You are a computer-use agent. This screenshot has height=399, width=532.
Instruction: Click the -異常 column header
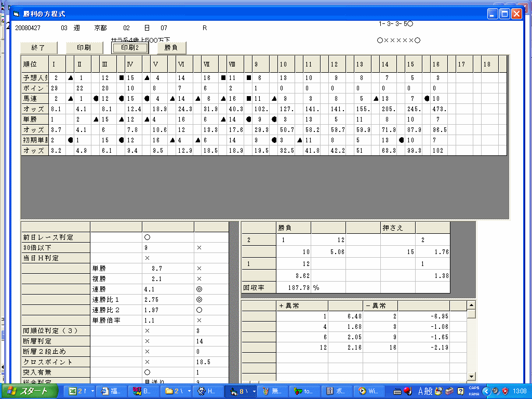380,305
